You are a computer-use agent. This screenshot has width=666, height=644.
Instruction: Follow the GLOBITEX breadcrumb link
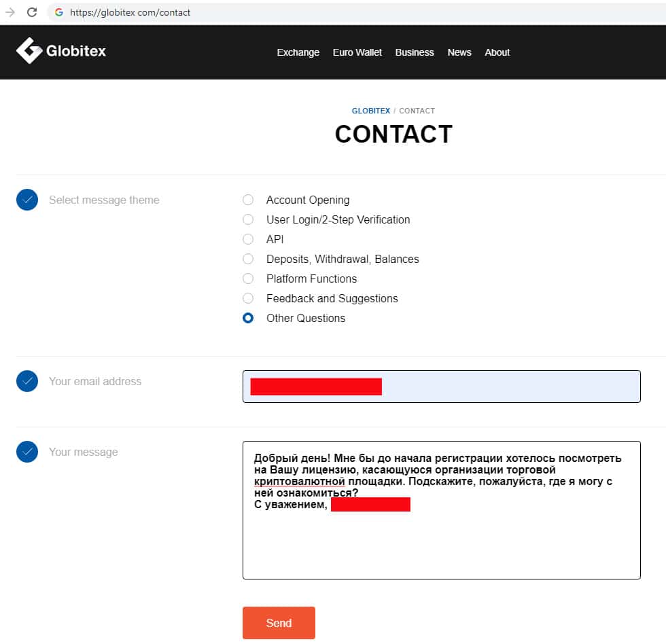coord(371,111)
